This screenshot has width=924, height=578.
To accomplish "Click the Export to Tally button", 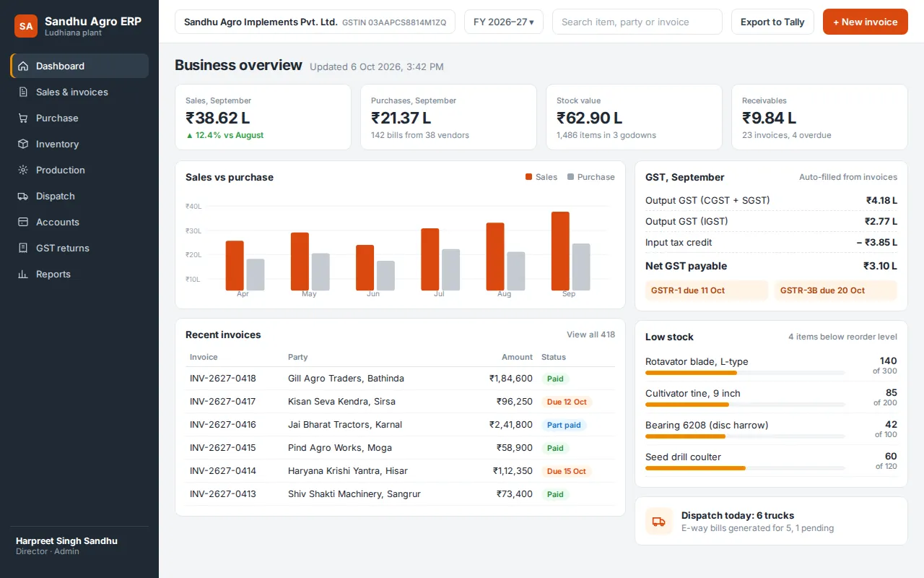I will click(772, 22).
